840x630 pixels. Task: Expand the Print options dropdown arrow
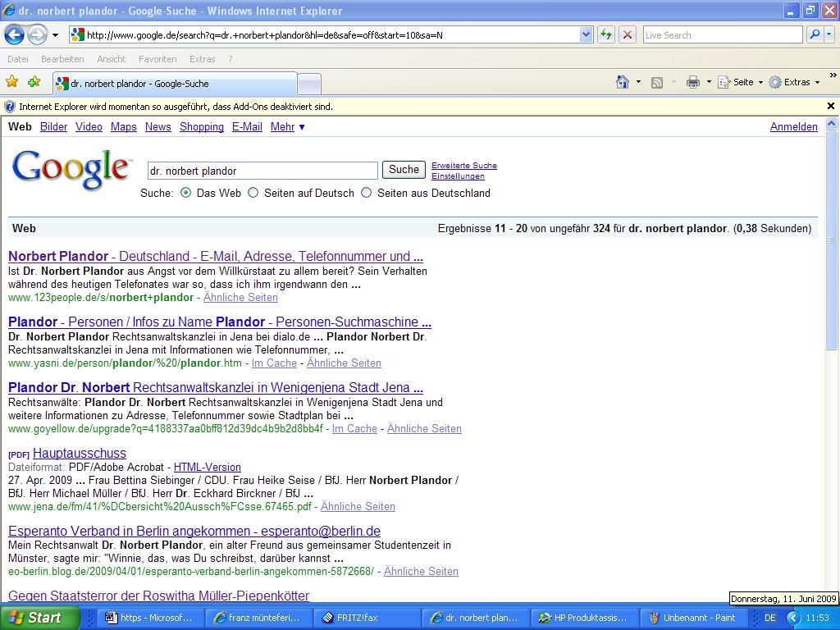pos(709,82)
